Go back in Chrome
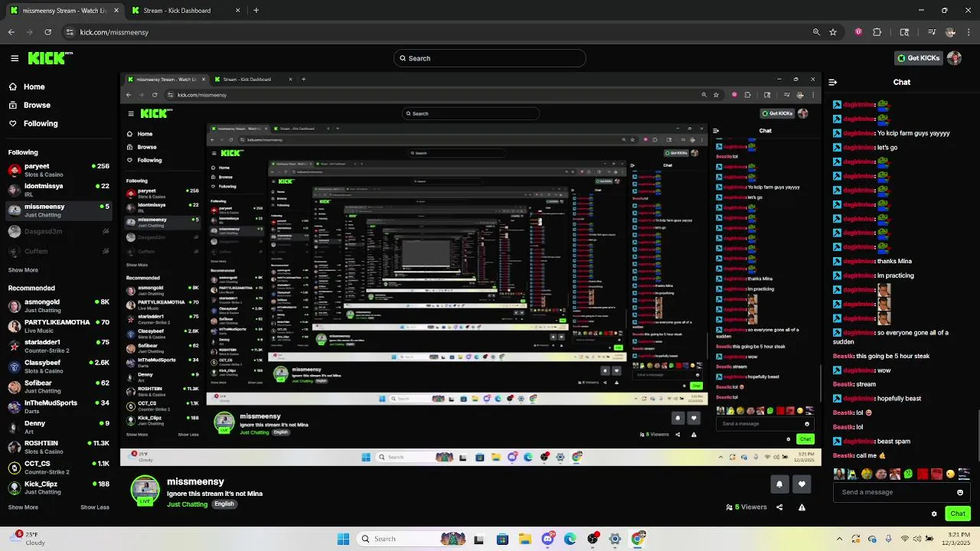980x551 pixels. click(x=11, y=32)
